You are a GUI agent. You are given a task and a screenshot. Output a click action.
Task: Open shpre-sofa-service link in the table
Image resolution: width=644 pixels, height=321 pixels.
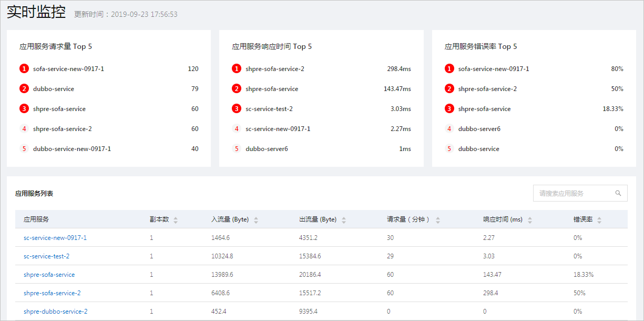49,275
